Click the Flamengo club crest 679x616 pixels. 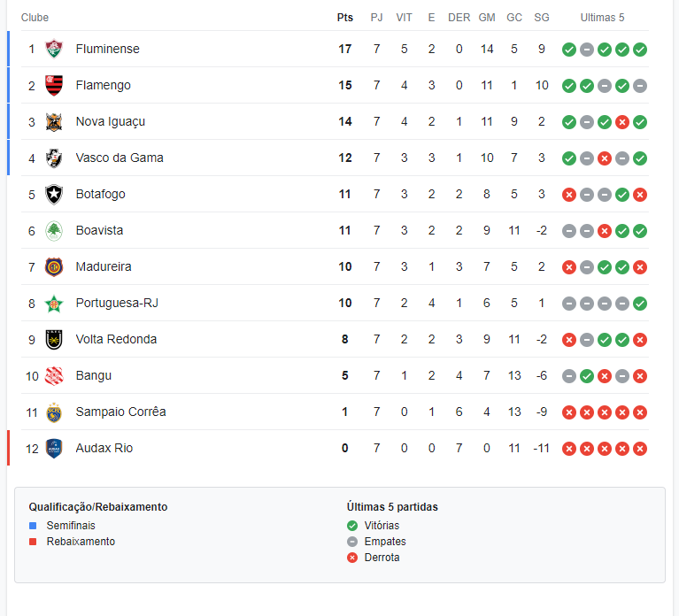54,85
